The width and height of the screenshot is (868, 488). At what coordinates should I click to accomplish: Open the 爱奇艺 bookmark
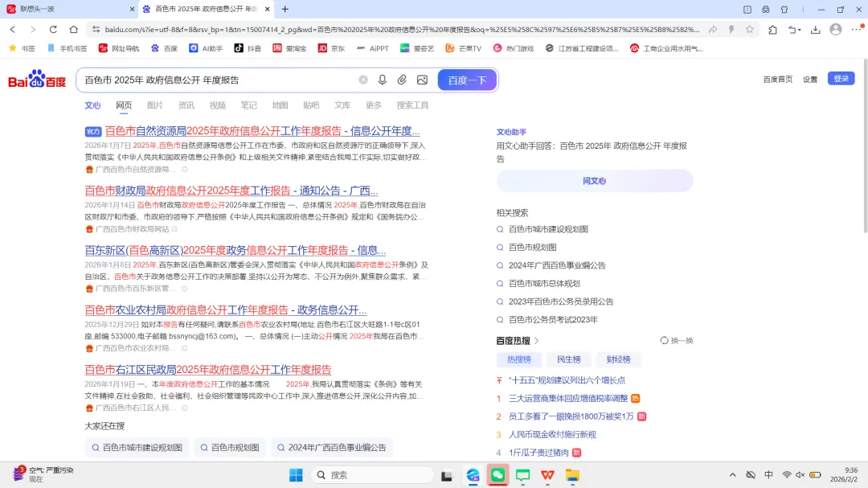click(x=417, y=48)
